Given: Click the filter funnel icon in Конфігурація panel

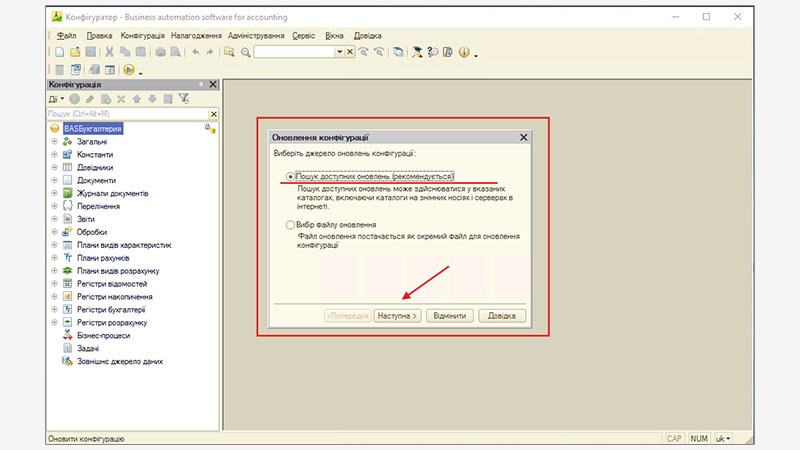Looking at the screenshot, I should [x=184, y=99].
